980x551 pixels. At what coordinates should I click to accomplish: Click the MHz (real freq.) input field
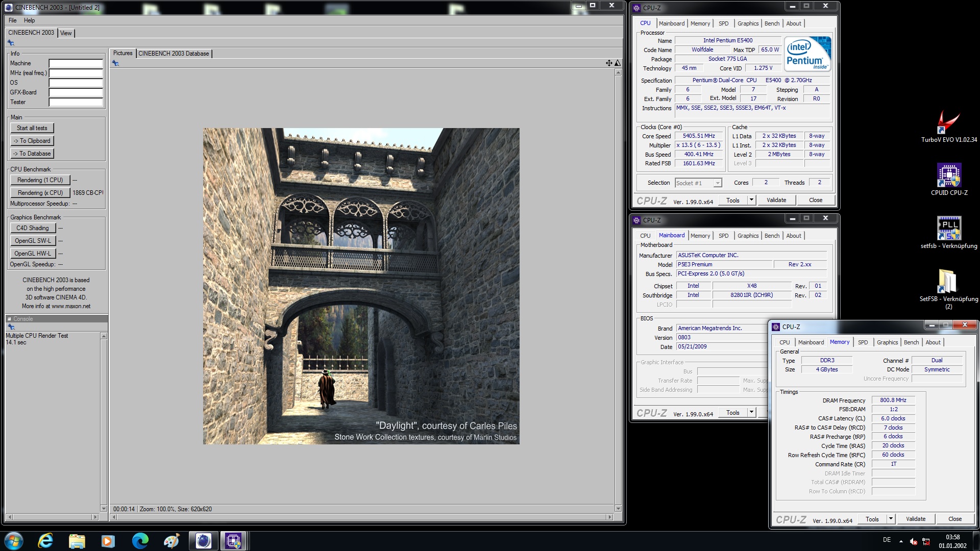76,73
